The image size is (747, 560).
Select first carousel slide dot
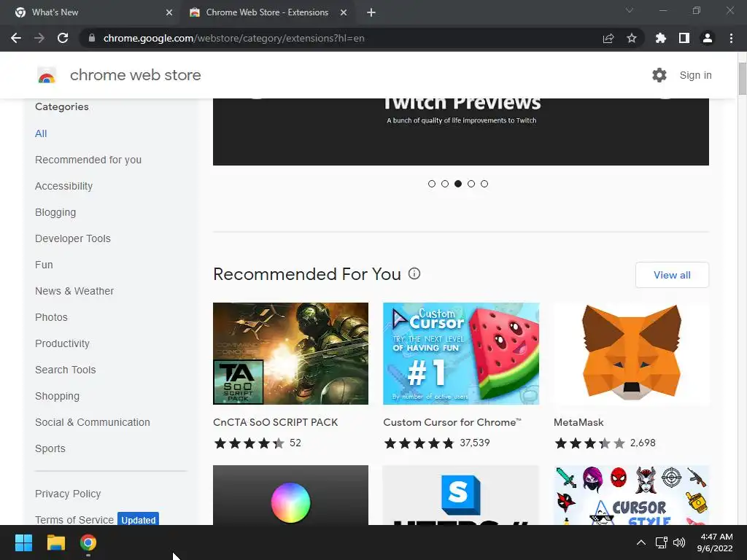(x=432, y=184)
